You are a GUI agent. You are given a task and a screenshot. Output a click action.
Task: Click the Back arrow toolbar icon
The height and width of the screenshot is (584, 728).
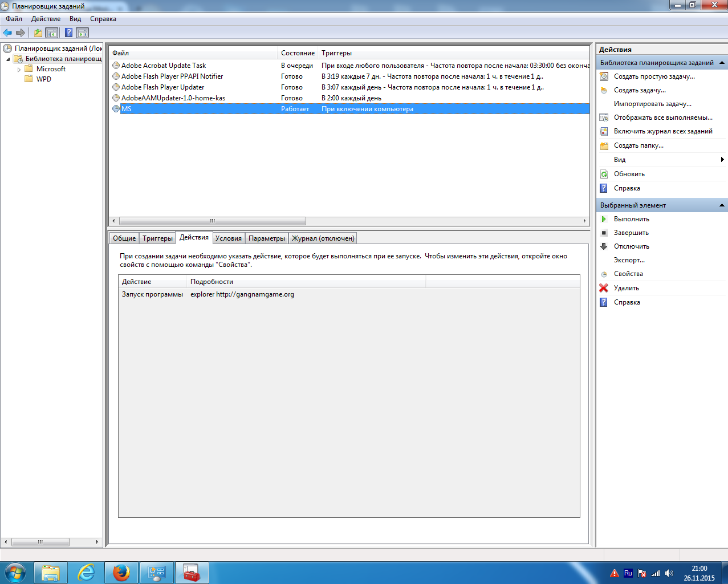(7, 33)
